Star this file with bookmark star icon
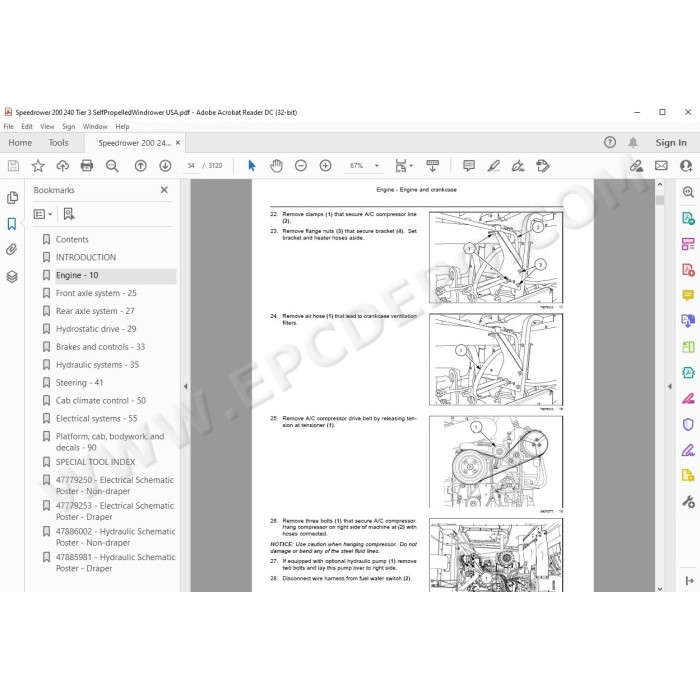Image resolution: width=700 pixels, height=700 pixels. point(38,166)
